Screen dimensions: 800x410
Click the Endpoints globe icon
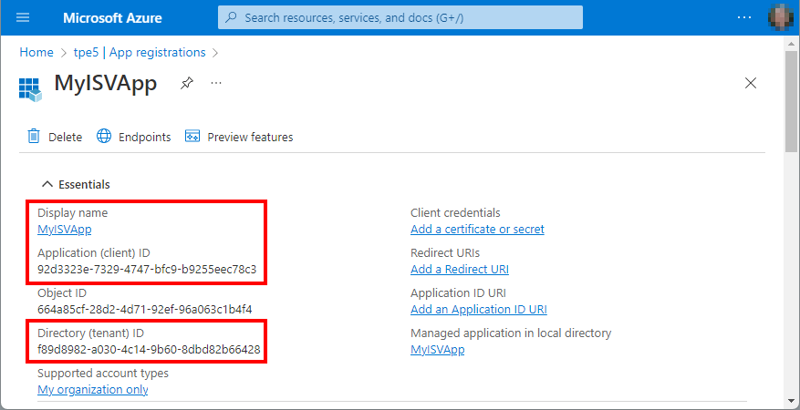pyautogui.click(x=104, y=136)
